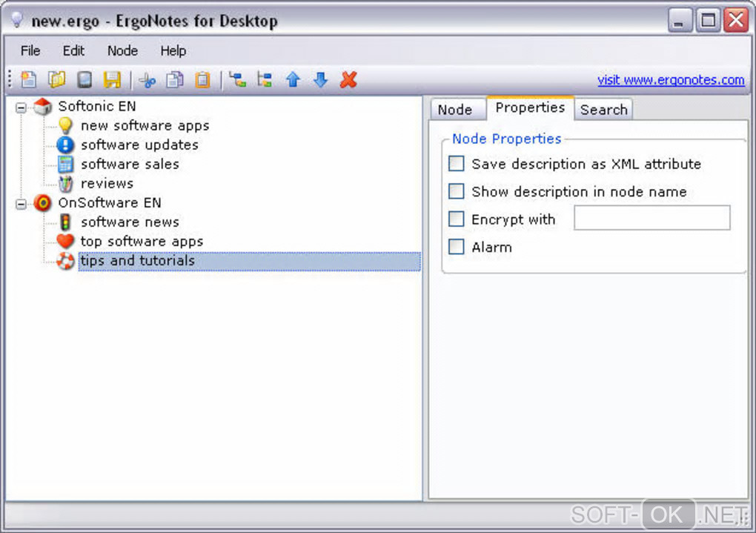This screenshot has width=756, height=533.
Task: Click the lifebuoy icon for tips and tutorials
Action: 65,260
